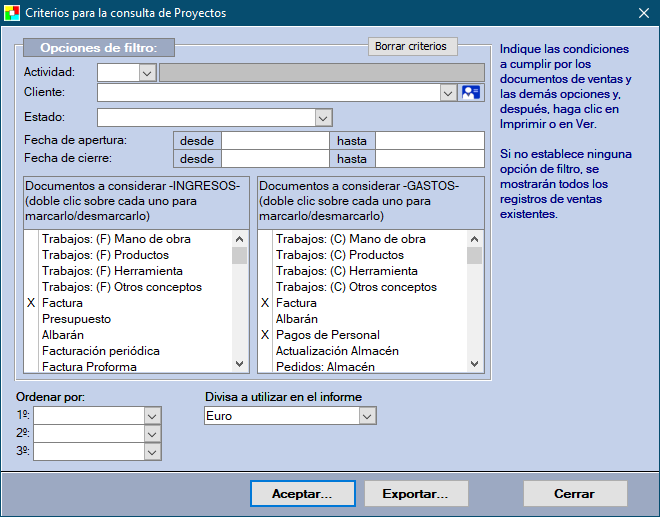This screenshot has width=660, height=517.
Task: Expand the Cliente dropdown list
Action: point(448,92)
